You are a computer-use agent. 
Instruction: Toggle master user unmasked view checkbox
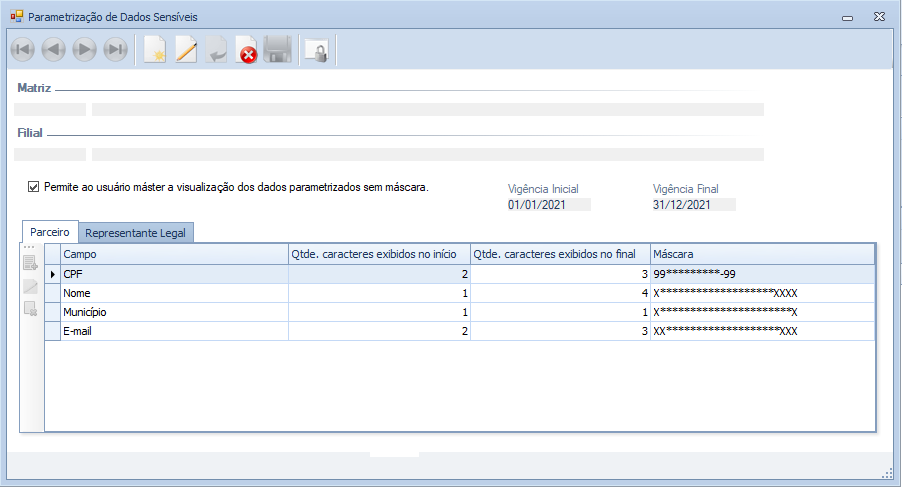(x=34, y=186)
